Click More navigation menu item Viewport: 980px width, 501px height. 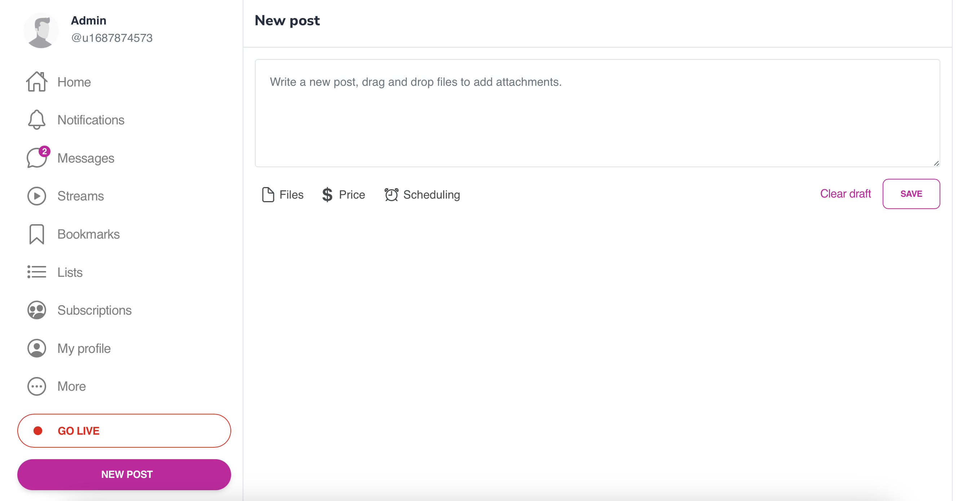[72, 386]
